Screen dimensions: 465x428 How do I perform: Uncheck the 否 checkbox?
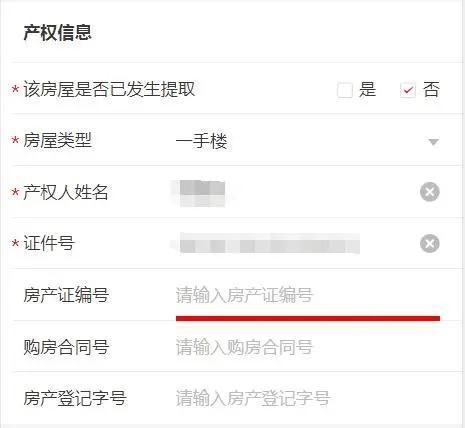point(408,90)
